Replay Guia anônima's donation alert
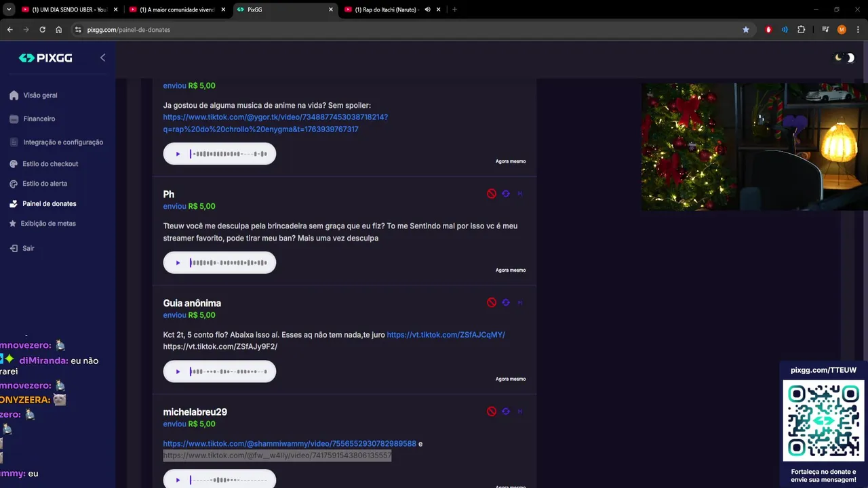 click(505, 302)
